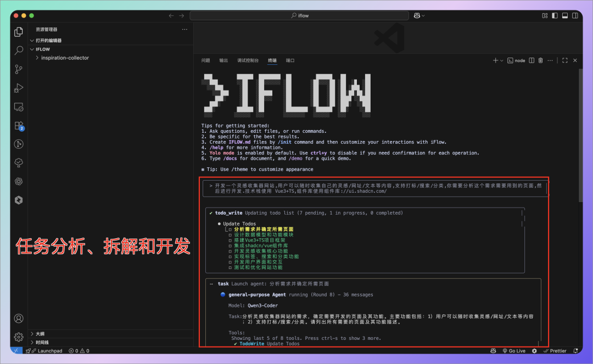Click the iFlow prompt input box

(x=375, y=188)
